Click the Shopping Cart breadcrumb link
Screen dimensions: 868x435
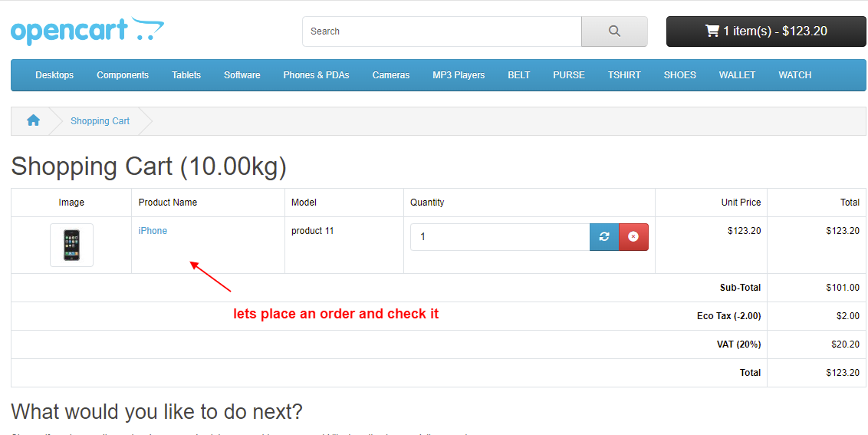100,120
